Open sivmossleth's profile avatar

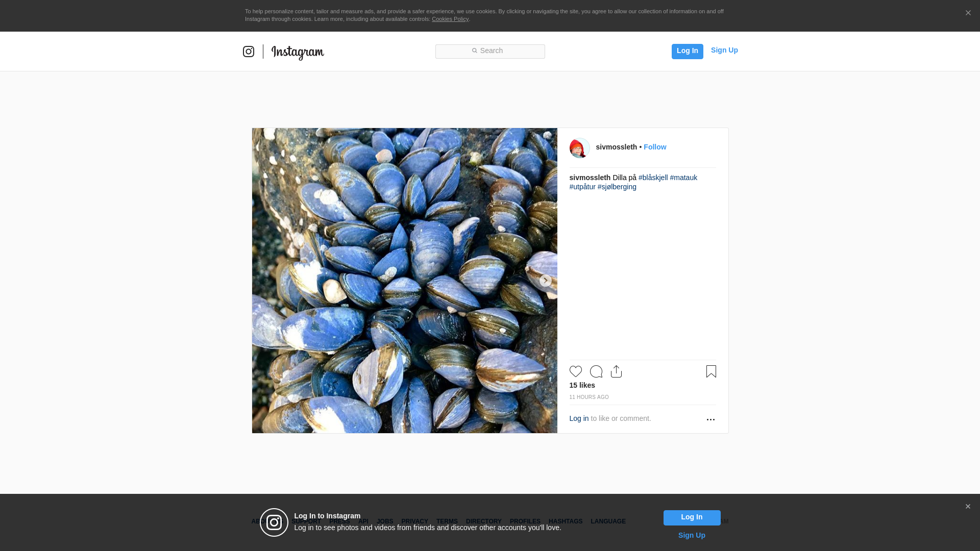[579, 148]
